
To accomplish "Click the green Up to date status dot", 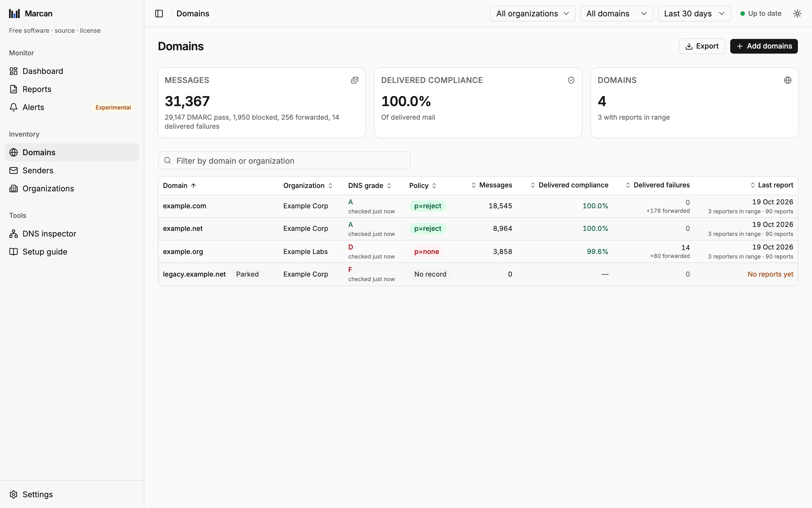I will (743, 14).
